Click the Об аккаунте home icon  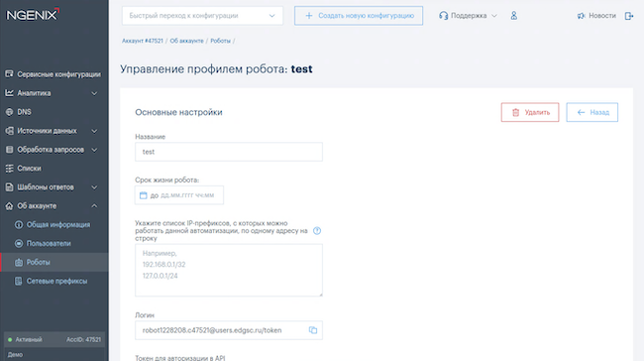click(9, 206)
